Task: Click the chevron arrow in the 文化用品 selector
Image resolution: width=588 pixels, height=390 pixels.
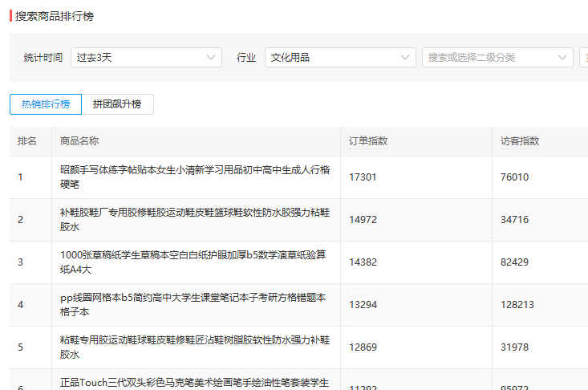Action: pos(404,57)
